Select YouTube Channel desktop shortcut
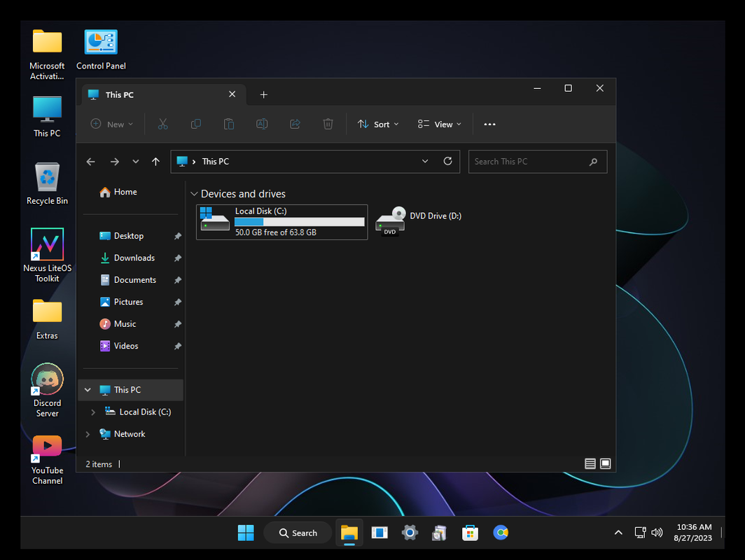Viewport: 745px width, 560px height. [x=47, y=459]
